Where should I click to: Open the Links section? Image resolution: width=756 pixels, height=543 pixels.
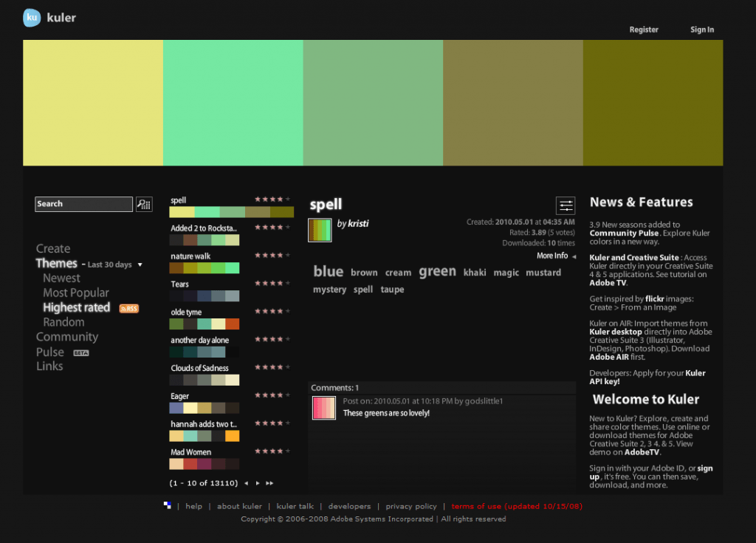[x=49, y=366]
